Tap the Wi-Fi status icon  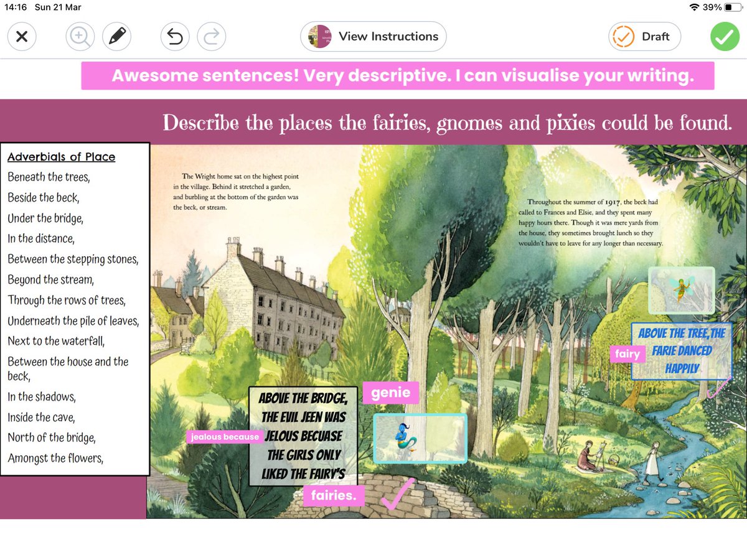click(x=695, y=7)
